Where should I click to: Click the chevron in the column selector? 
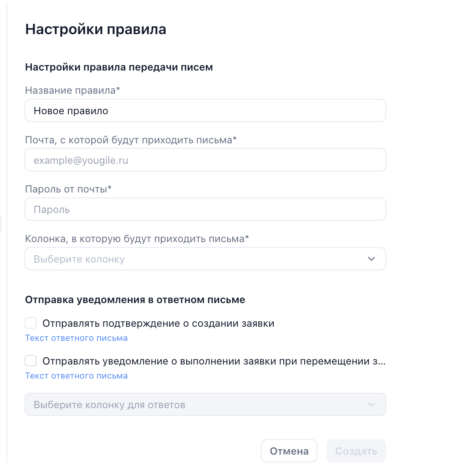pos(371,259)
